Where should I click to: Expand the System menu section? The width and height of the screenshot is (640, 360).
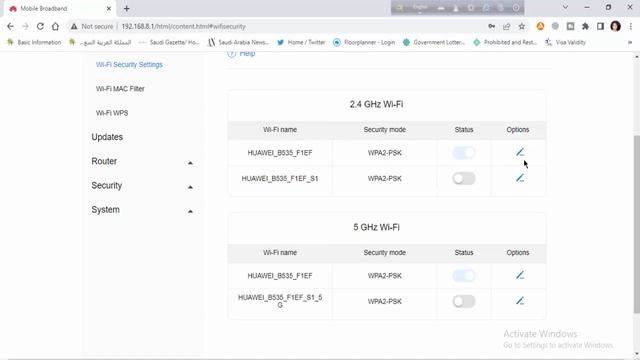coord(142,210)
